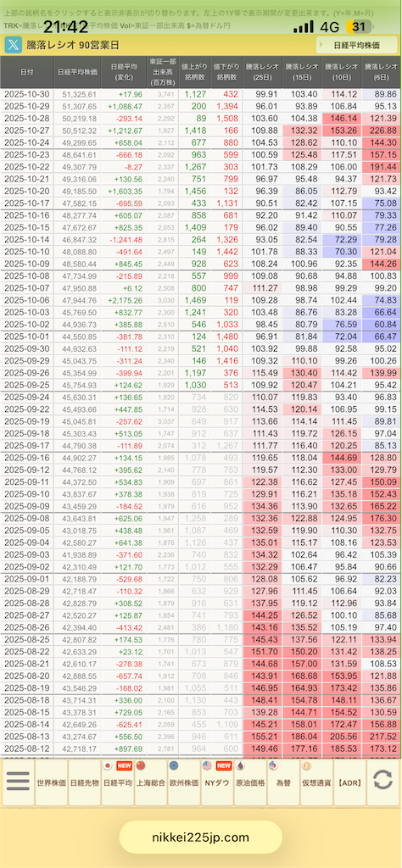Select the 2025-10-27 date cell
The height and width of the screenshot is (868, 402).
tap(26, 131)
